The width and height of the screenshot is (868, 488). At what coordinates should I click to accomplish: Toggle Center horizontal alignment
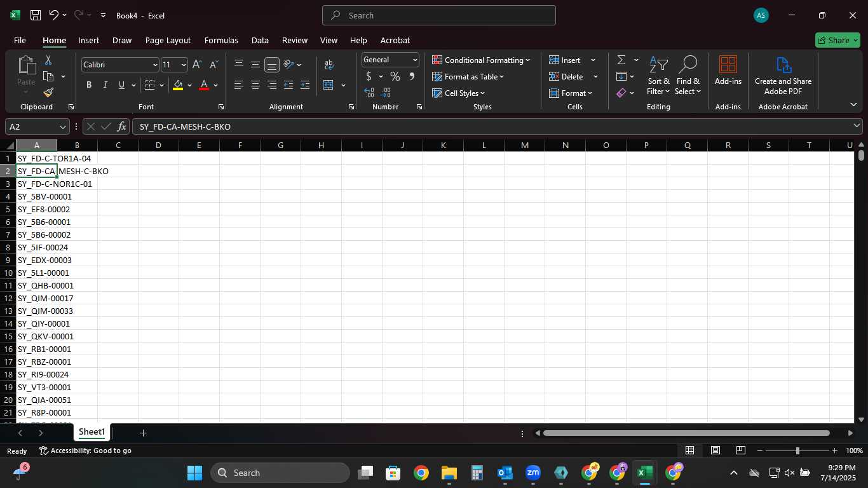255,85
